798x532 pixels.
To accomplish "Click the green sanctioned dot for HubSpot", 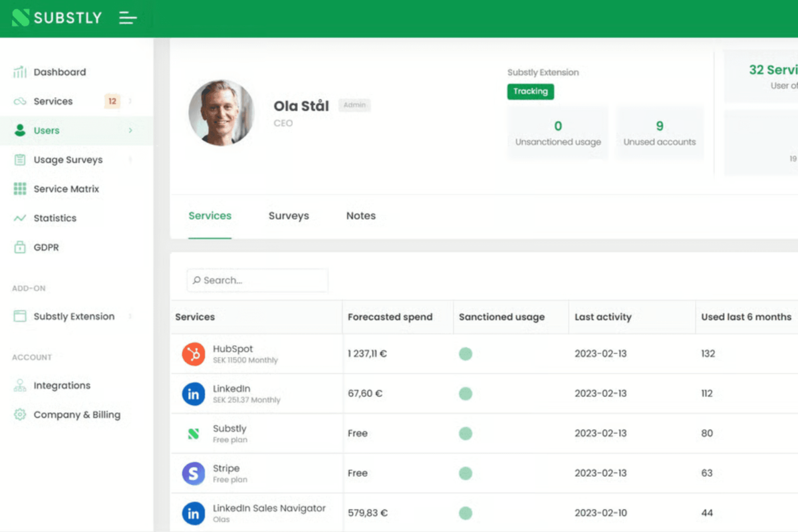I will (465, 354).
